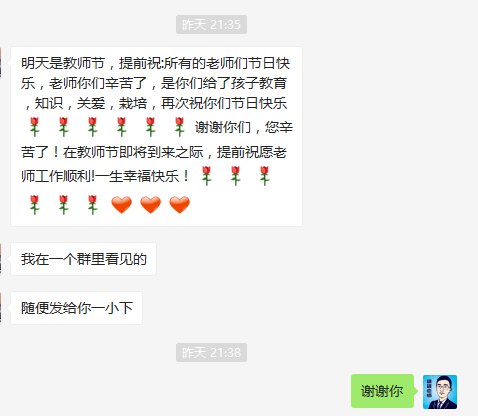The height and width of the screenshot is (416, 478).
Task: Select the 随便发给你一小下 message bubble
Action: 76,308
